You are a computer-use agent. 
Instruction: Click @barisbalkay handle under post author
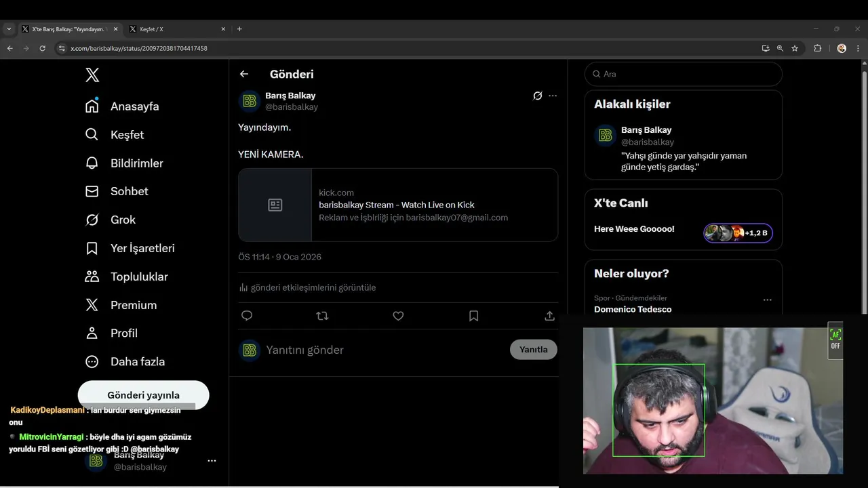coord(292,107)
